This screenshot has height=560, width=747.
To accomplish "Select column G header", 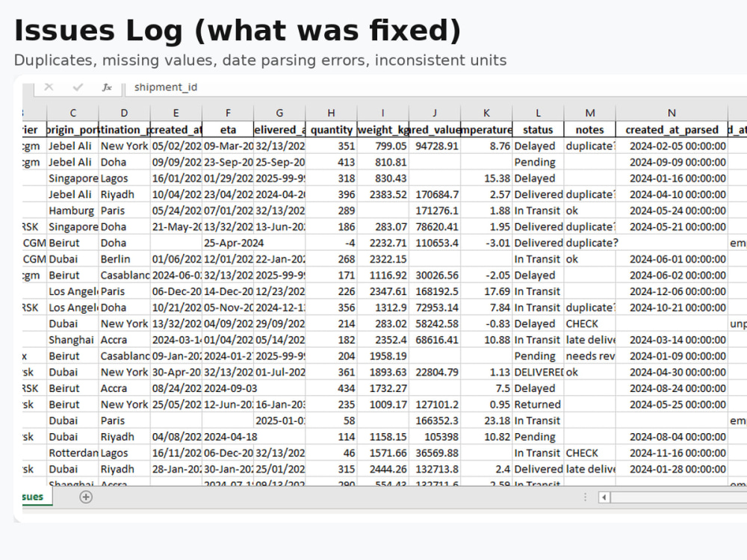I will [279, 113].
